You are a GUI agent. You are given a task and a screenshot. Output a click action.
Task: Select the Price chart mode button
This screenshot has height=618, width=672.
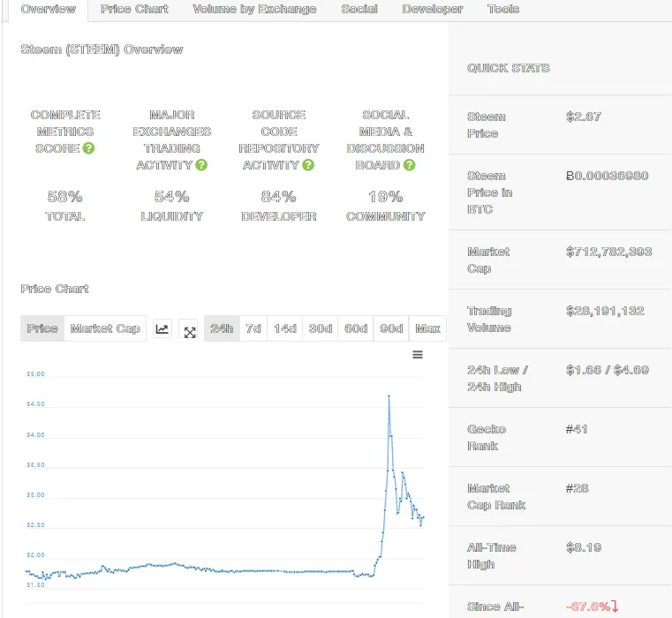(42, 328)
